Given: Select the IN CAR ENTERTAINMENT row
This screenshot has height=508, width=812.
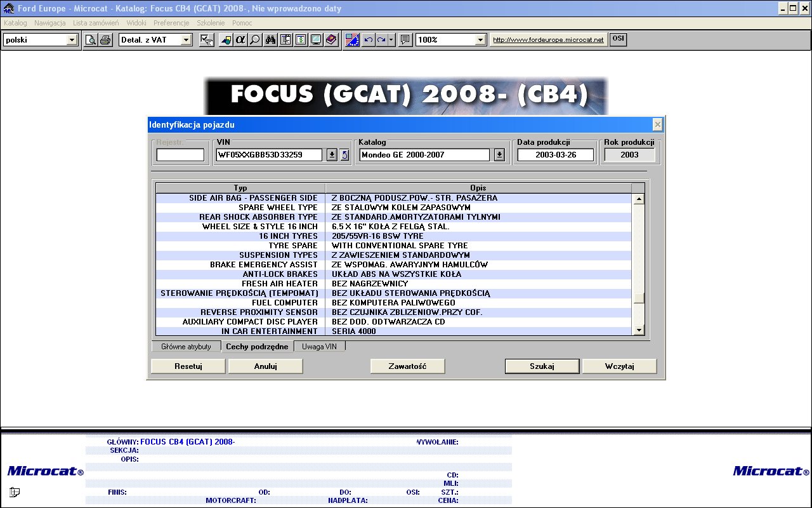Looking at the screenshot, I should pyautogui.click(x=394, y=331).
